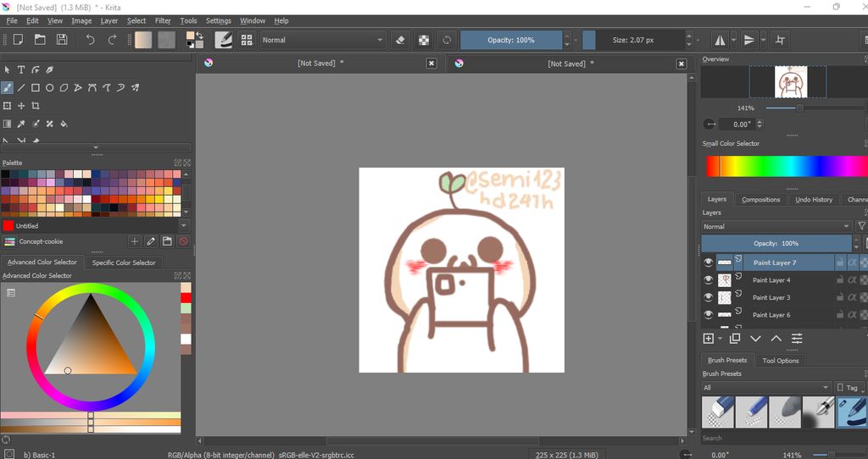
Task: Select the Multibrush tool
Action: pyautogui.click(x=135, y=87)
